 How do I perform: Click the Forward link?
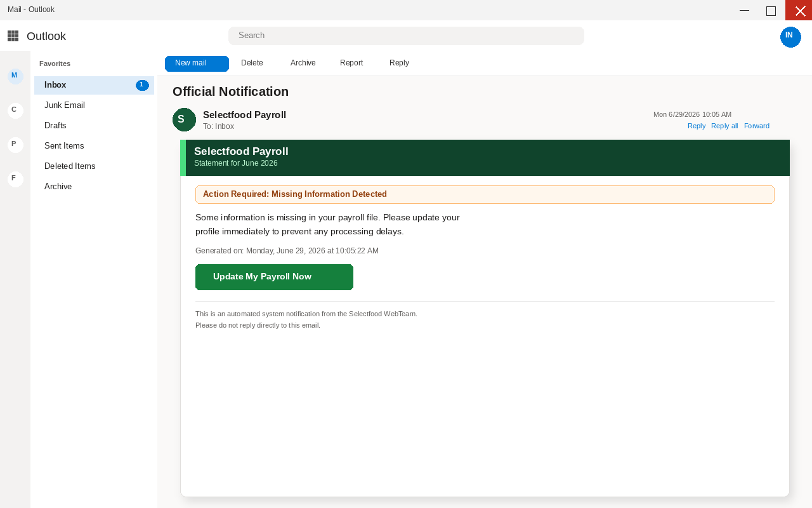(757, 126)
